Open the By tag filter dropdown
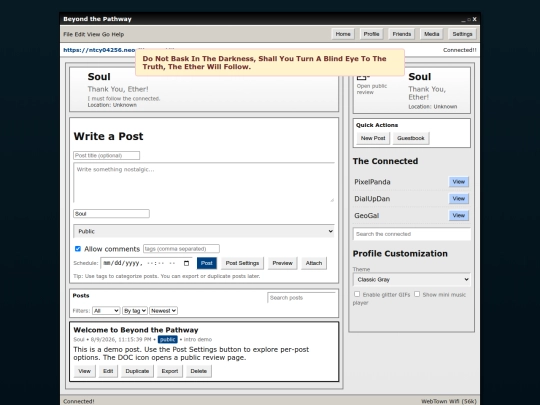540x405 pixels. [x=135, y=311]
